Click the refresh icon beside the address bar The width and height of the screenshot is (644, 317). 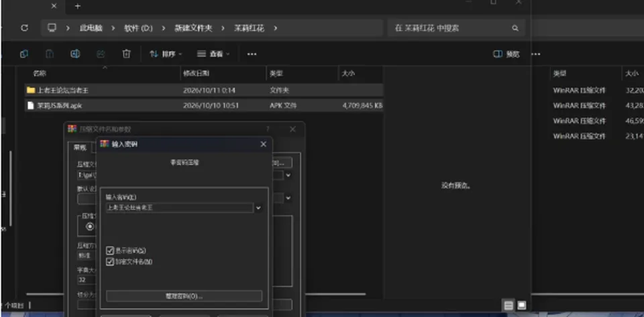[x=25, y=28]
